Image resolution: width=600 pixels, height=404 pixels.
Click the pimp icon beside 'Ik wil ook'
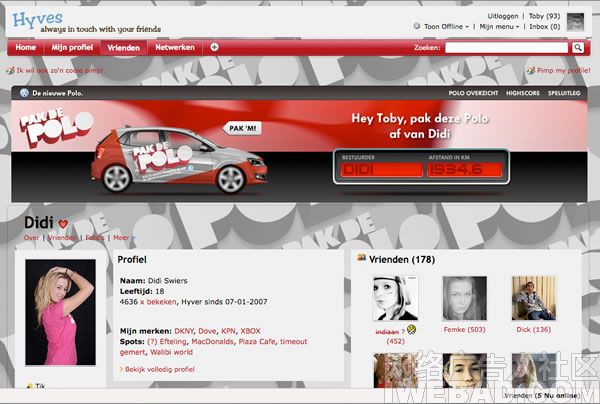10,70
